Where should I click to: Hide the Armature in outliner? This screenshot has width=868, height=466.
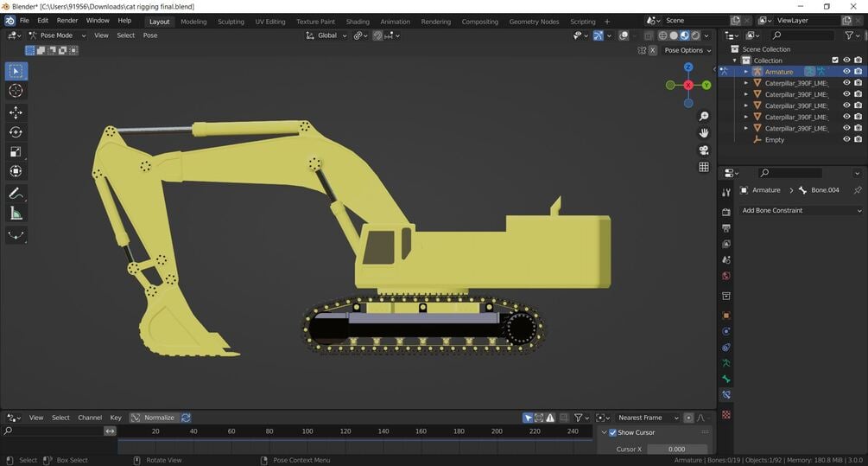pyautogui.click(x=846, y=72)
